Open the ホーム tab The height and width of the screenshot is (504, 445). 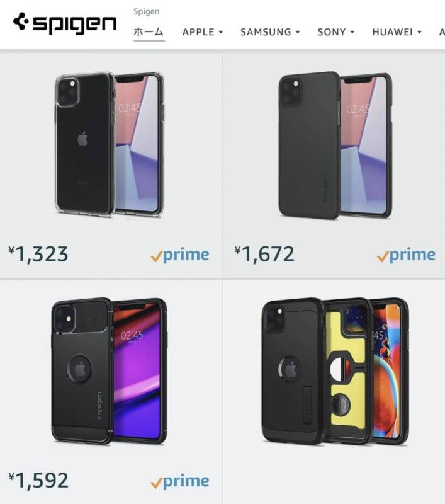[149, 32]
